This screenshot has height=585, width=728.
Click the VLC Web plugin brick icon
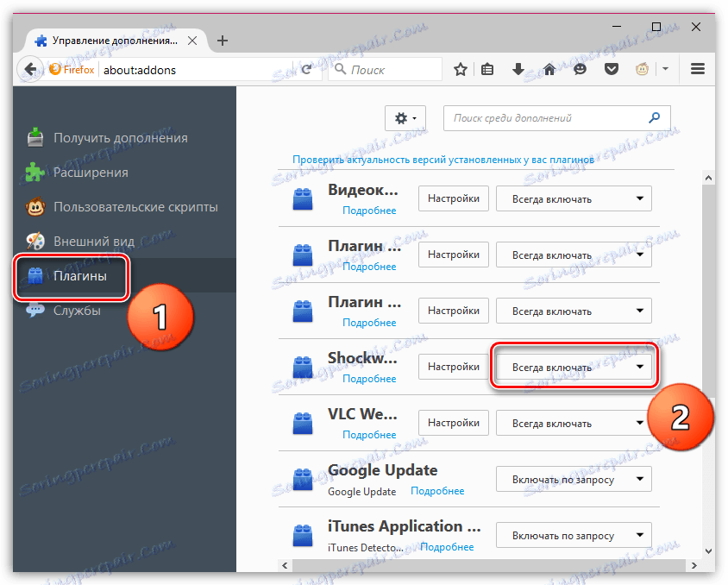coord(303,423)
